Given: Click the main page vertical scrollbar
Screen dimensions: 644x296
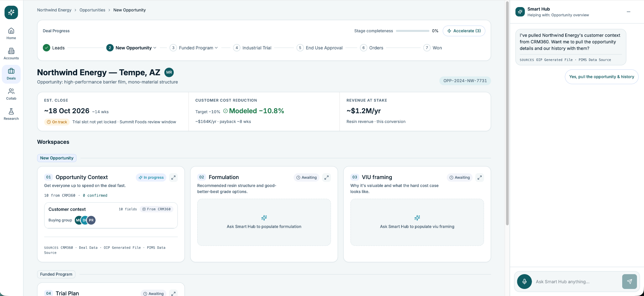Looking at the screenshot, I should [x=507, y=114].
